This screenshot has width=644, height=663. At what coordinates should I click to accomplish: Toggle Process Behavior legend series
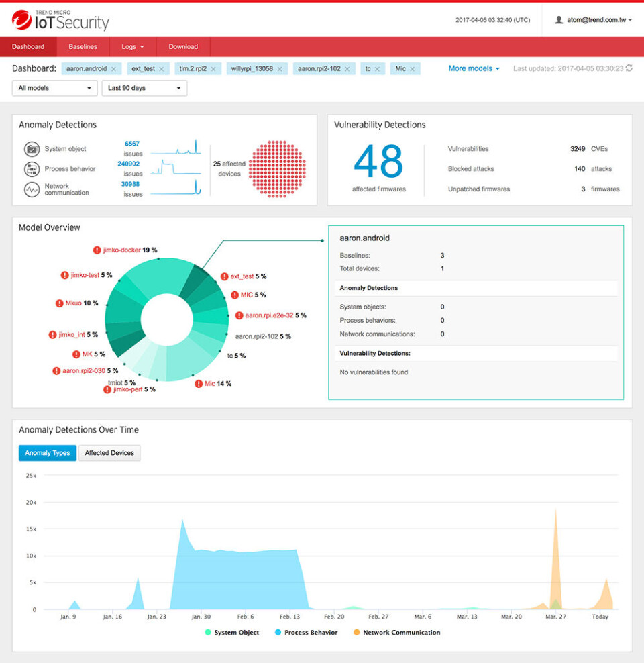[307, 633]
